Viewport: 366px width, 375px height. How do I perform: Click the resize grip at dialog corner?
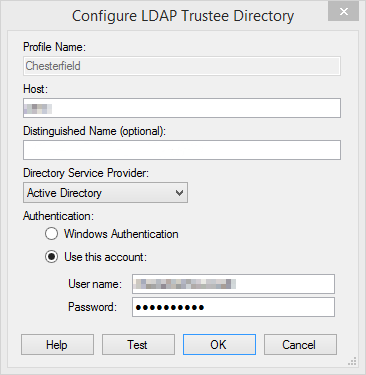click(352, 361)
